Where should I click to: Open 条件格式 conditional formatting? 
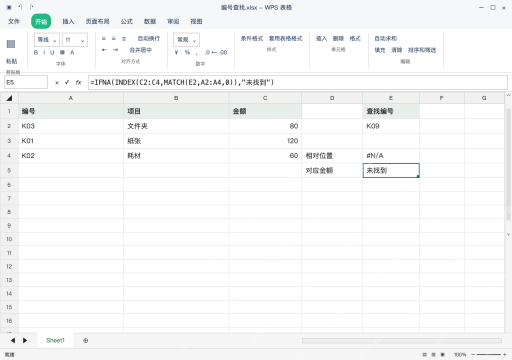(252, 39)
